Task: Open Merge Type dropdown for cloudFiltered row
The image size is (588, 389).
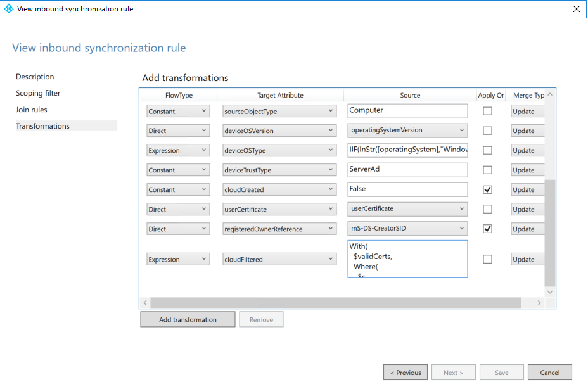Action: (x=528, y=259)
